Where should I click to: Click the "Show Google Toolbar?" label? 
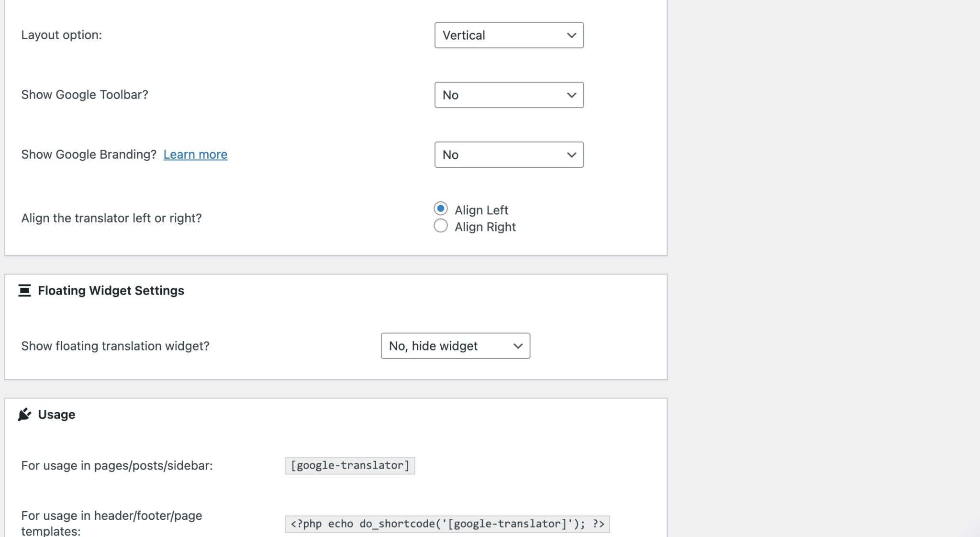pyautogui.click(x=85, y=95)
